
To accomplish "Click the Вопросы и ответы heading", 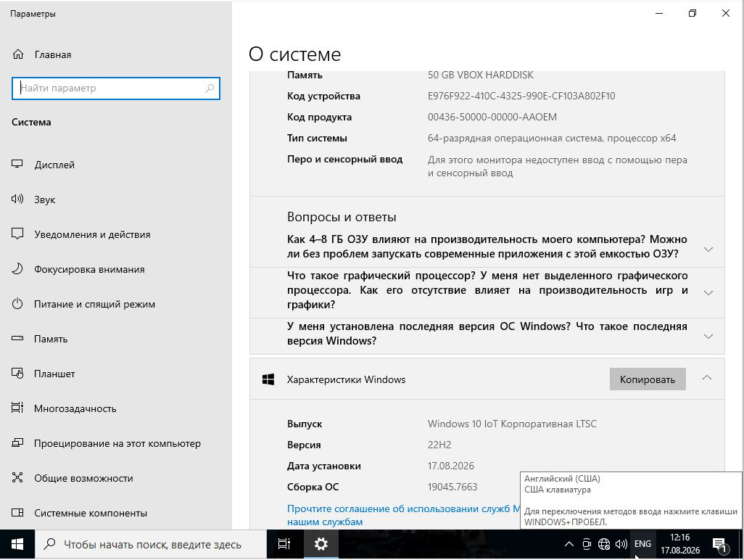I will tap(342, 218).
